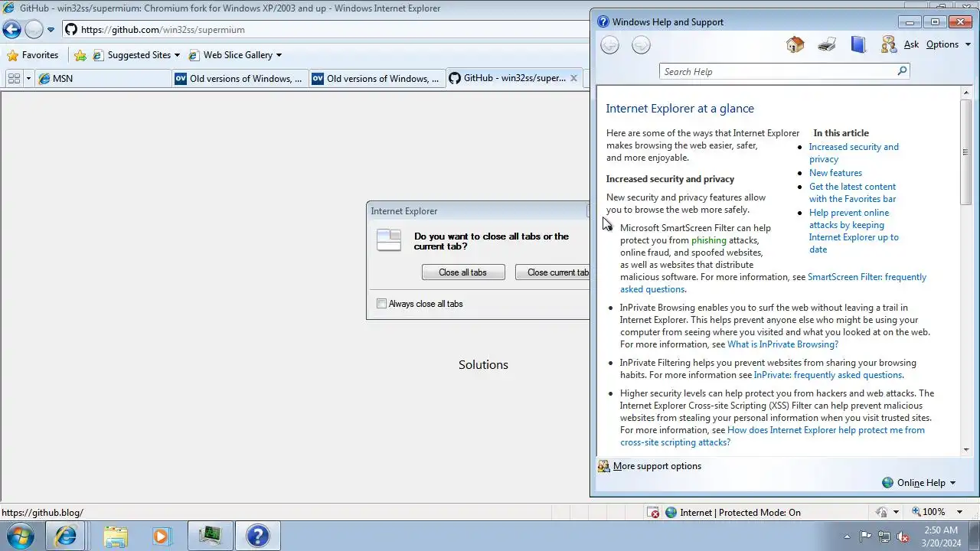Click the muted volume tray icon
The height and width of the screenshot is (551, 980).
pyautogui.click(x=903, y=536)
